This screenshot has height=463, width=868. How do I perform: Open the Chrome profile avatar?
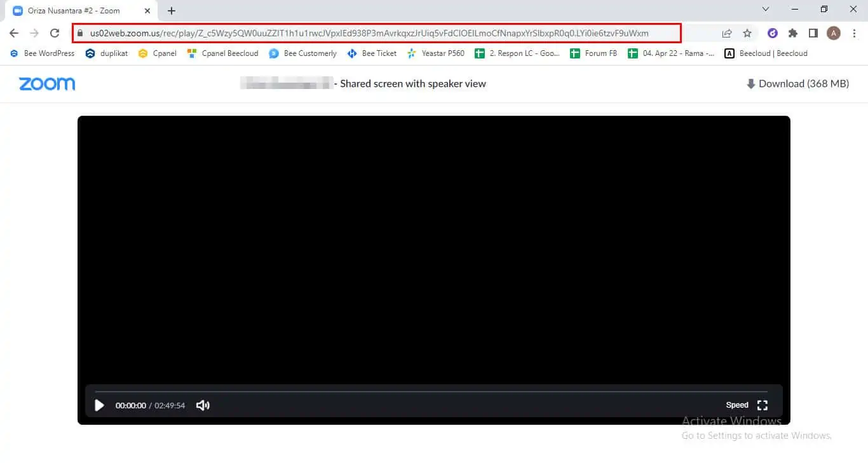pyautogui.click(x=834, y=33)
